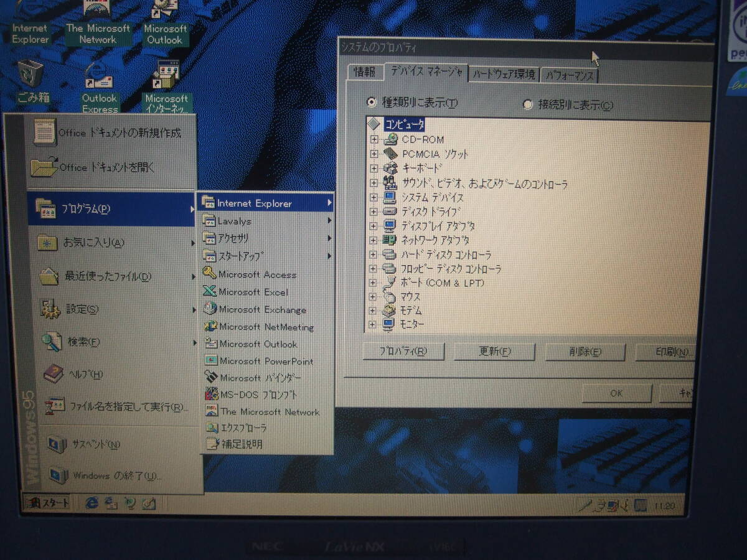Click the OK button in system properties

tap(616, 393)
